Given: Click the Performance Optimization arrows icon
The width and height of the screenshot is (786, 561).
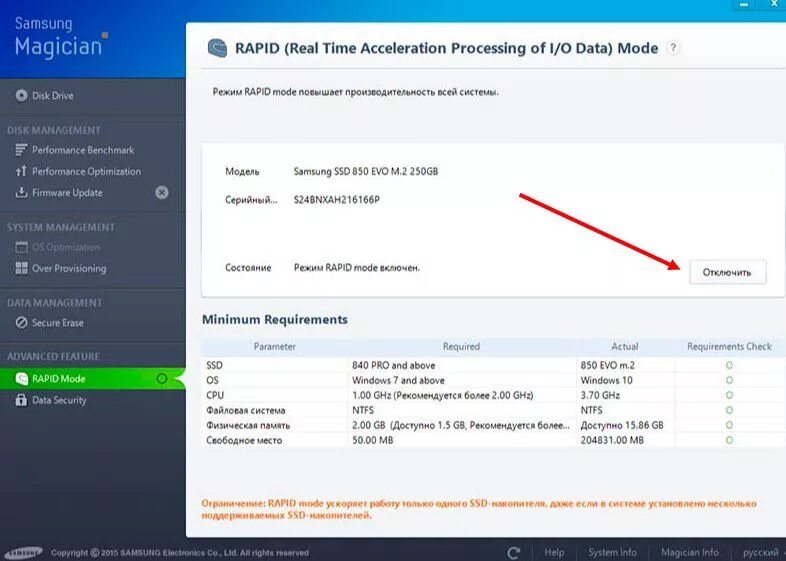Looking at the screenshot, I should point(21,171).
